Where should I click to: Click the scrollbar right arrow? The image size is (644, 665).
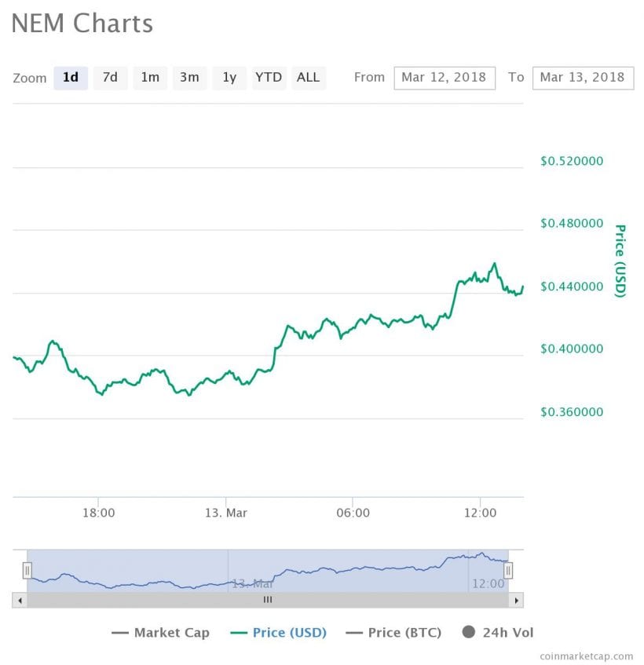point(516,600)
